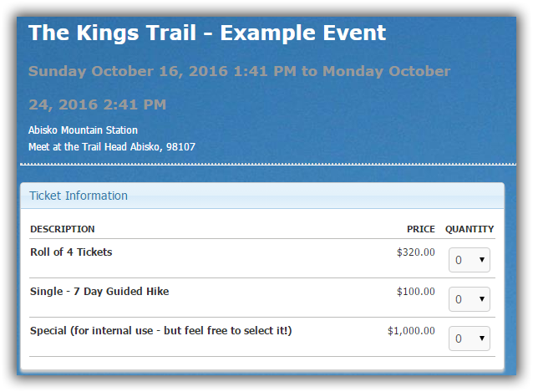Click the DESCRIPTION column header

click(63, 229)
